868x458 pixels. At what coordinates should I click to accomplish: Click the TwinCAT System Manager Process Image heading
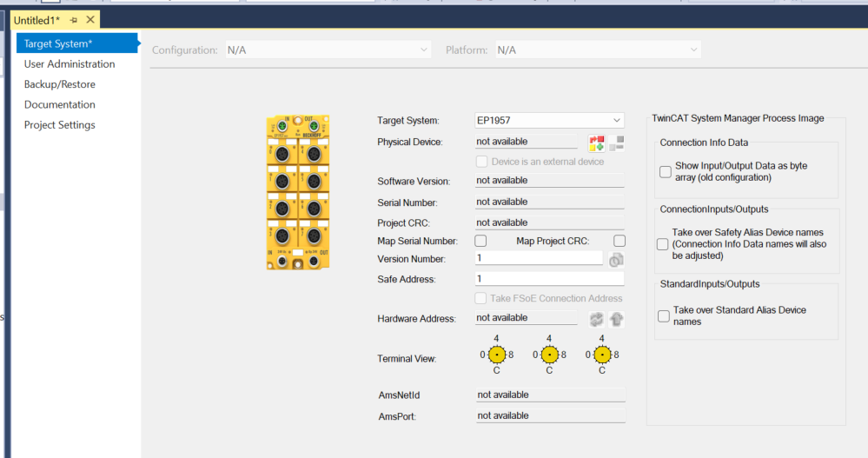(x=738, y=118)
